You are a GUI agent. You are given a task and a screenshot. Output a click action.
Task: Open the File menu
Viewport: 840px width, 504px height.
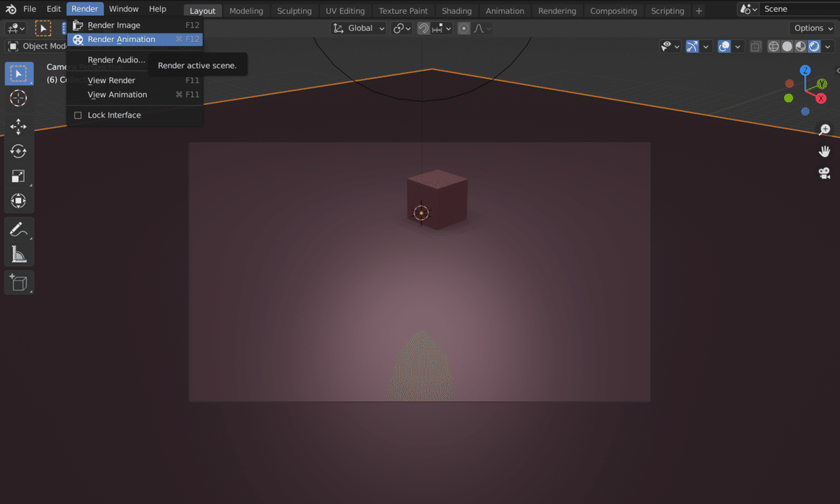pyautogui.click(x=29, y=9)
